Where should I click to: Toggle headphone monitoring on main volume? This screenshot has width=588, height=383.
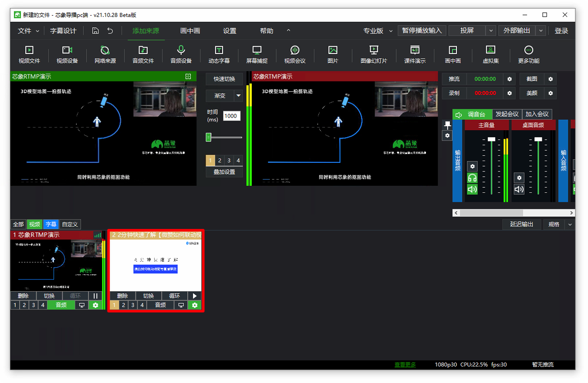tap(472, 178)
